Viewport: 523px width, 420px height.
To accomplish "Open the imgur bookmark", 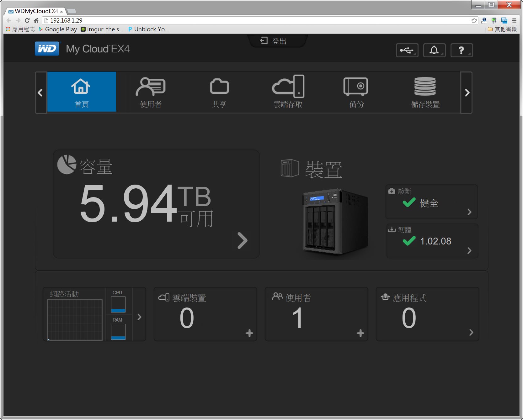I will [102, 29].
